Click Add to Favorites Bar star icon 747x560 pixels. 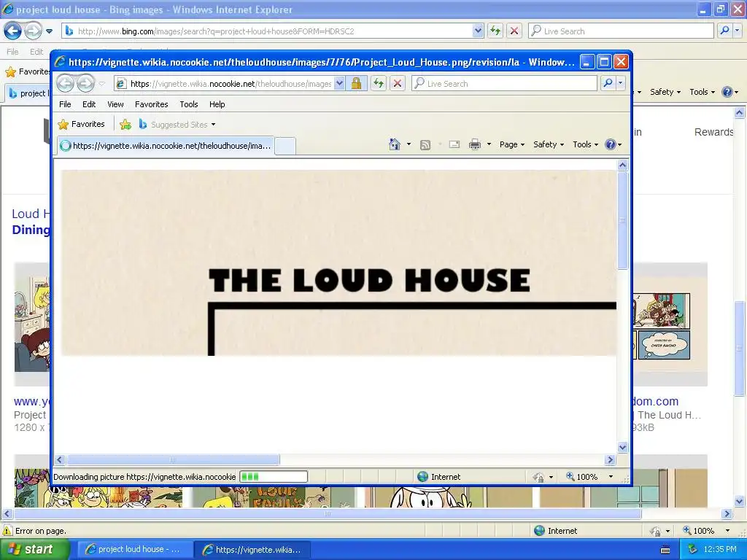pyautogui.click(x=125, y=125)
